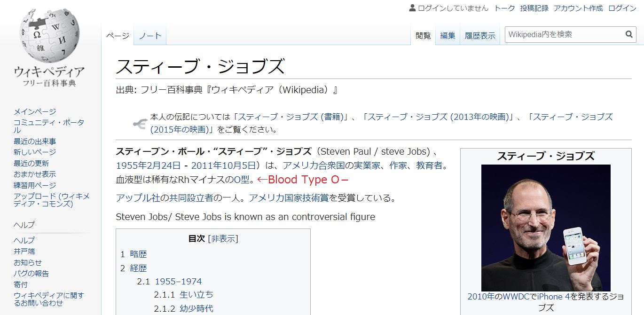Image resolution: width=644 pixels, height=315 pixels.
Task: Open 練習用ページ sidebar link
Action: click(x=35, y=185)
